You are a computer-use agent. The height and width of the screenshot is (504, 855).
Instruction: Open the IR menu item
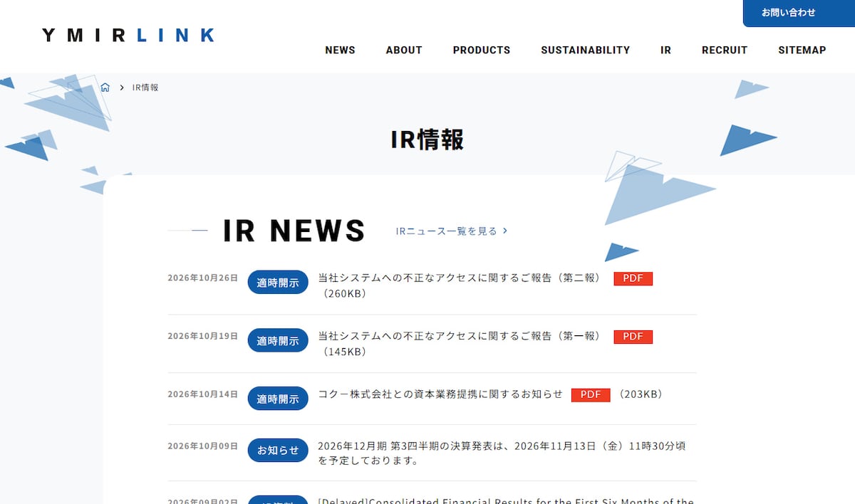click(665, 51)
